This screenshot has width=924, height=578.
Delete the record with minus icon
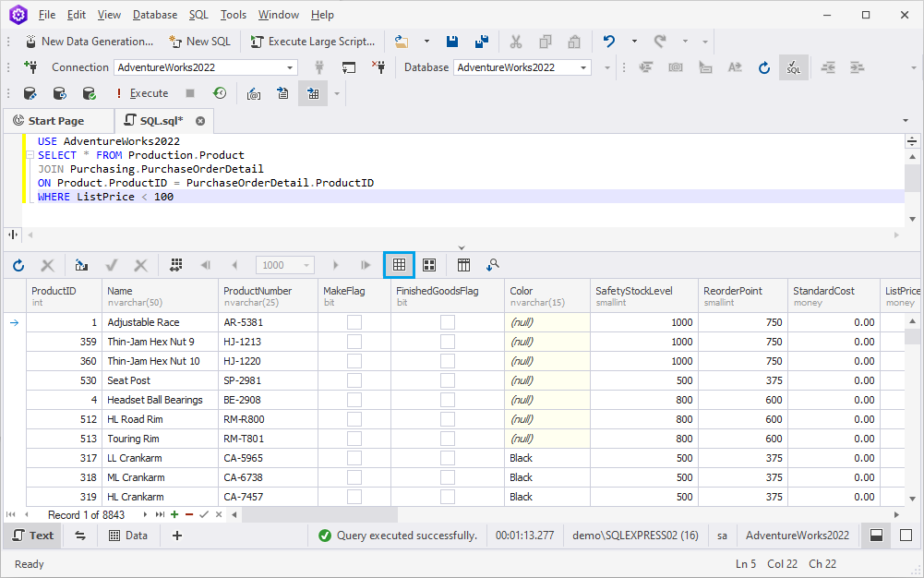189,514
